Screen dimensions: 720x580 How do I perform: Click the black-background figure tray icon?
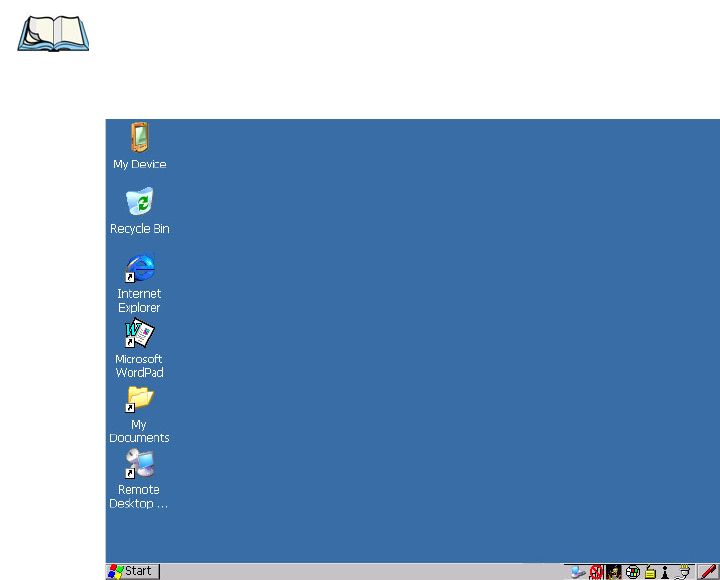coord(613,572)
